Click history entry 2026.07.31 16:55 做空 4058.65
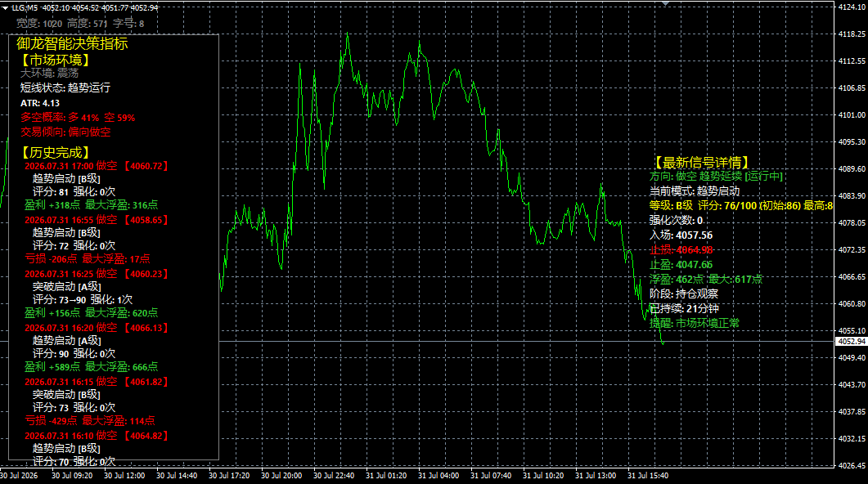Screen dimensions: 868x484 tap(97, 220)
